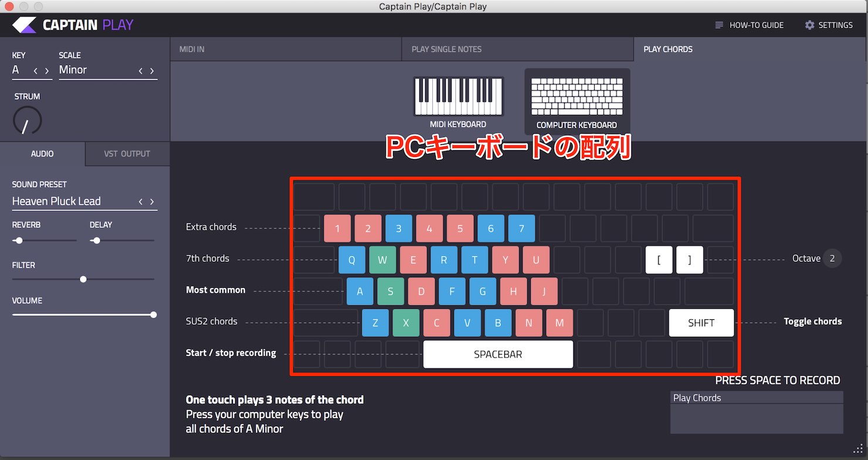Click the blue 3 chord key

point(399,229)
